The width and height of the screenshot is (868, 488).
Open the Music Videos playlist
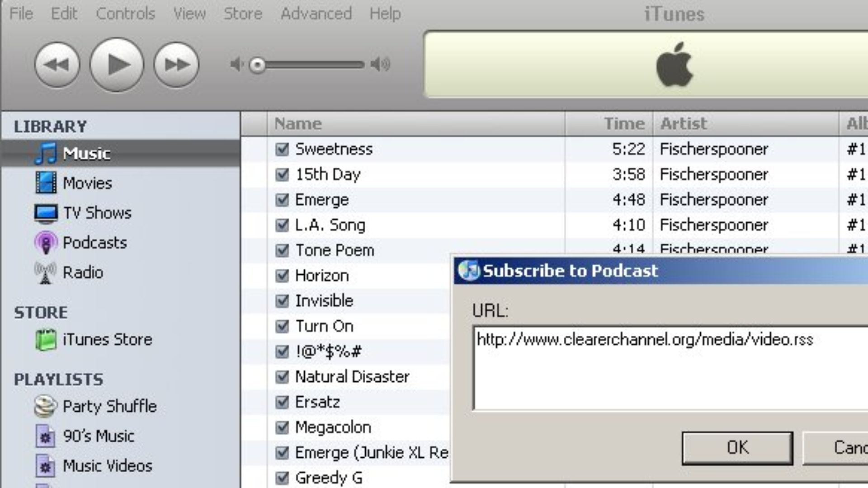point(108,466)
